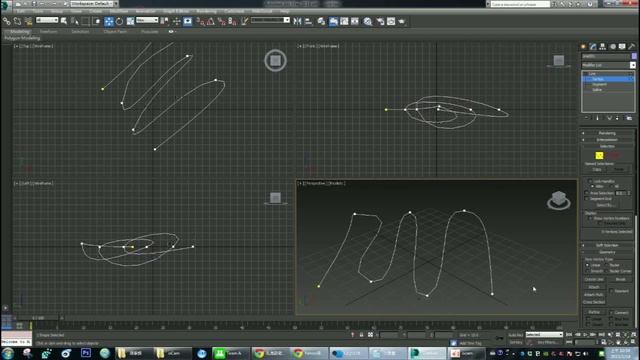The width and height of the screenshot is (640, 360).
Task: Expand the Interpolation rollout
Action: point(607,140)
